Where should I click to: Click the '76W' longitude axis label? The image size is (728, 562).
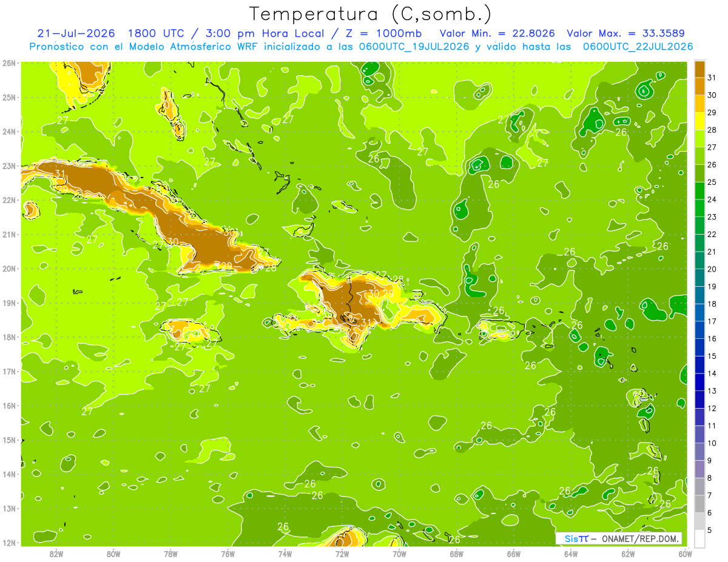point(227,554)
